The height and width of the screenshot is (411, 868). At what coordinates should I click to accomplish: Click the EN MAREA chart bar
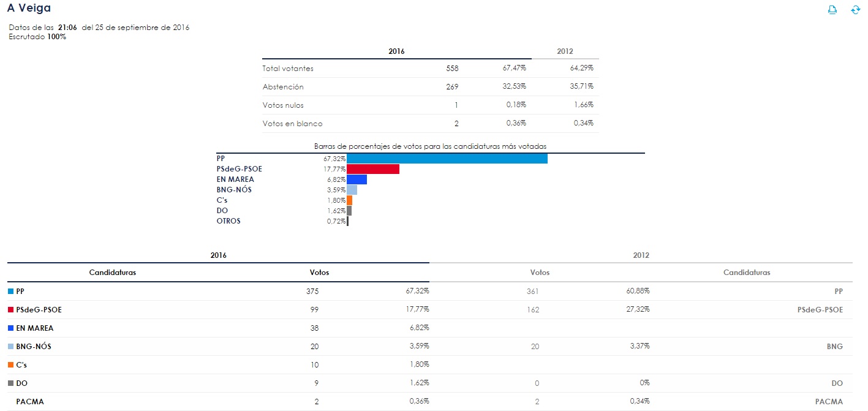[357, 179]
